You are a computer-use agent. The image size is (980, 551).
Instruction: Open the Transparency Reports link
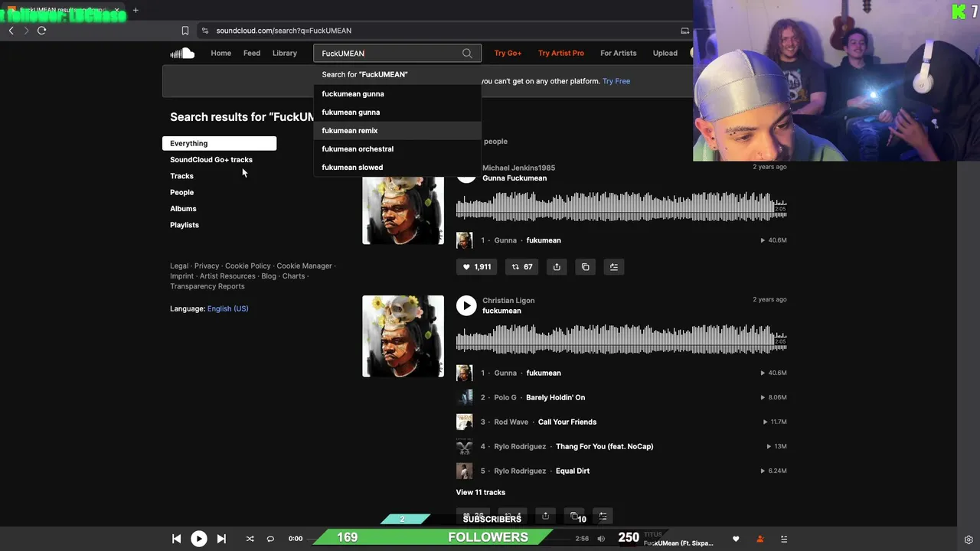pyautogui.click(x=207, y=286)
